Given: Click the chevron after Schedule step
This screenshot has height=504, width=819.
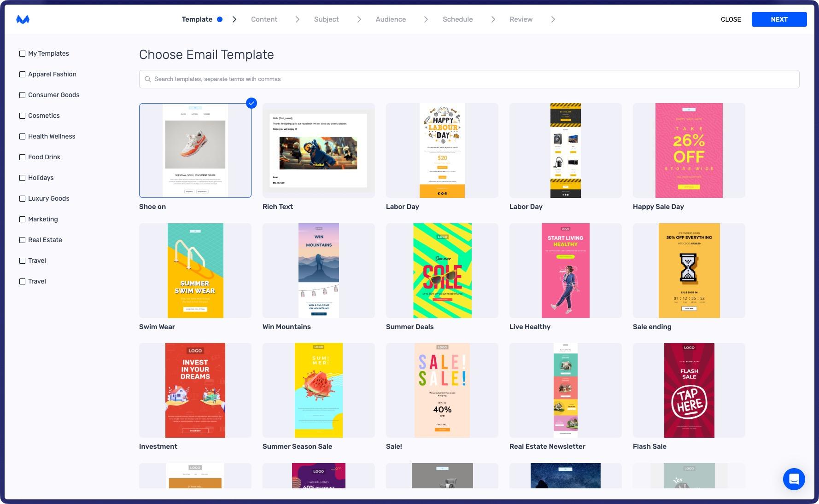Looking at the screenshot, I should tap(493, 19).
